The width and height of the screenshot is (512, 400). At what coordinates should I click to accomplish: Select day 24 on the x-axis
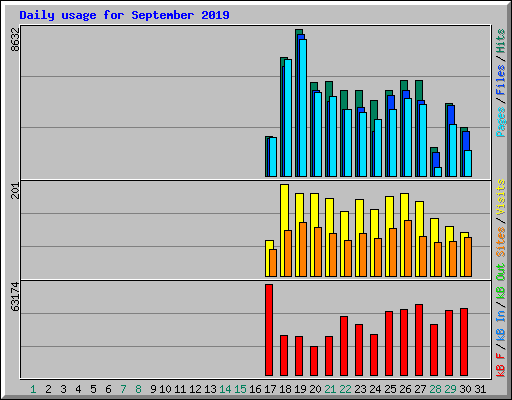pos(375,389)
